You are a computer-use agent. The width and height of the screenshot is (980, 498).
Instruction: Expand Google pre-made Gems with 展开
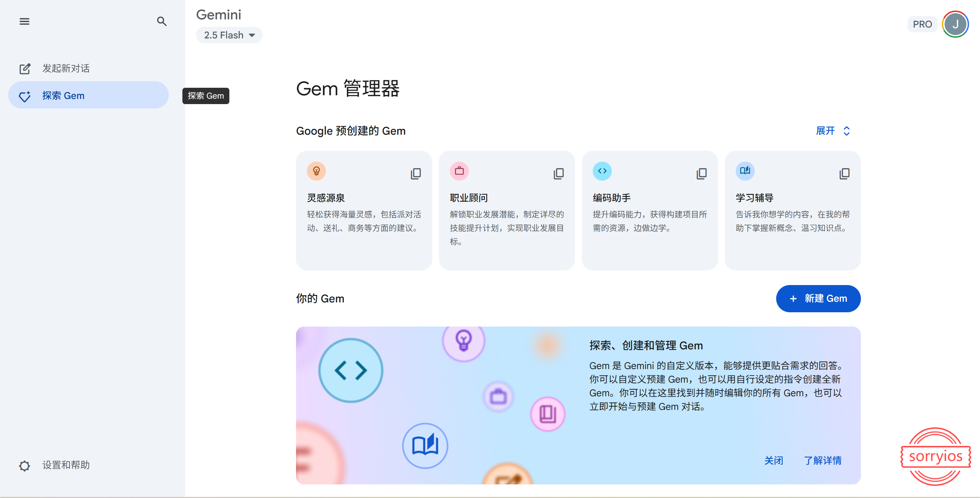pyautogui.click(x=833, y=131)
